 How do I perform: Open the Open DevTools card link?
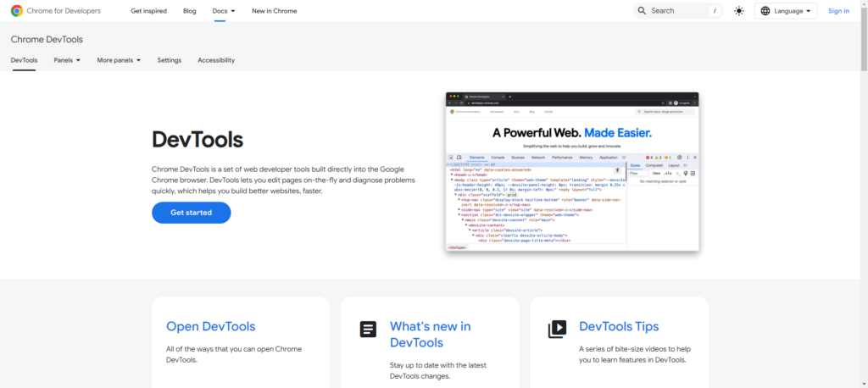coord(210,326)
